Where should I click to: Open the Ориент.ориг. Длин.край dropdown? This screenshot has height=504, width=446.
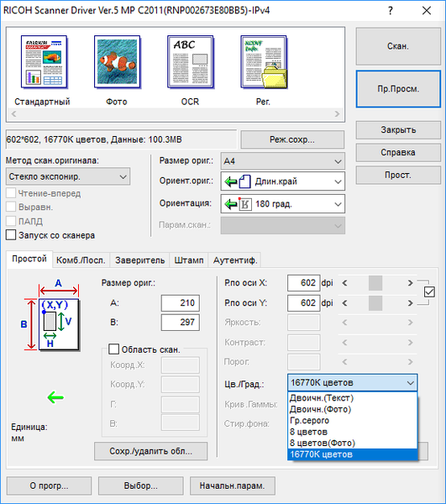point(283,181)
